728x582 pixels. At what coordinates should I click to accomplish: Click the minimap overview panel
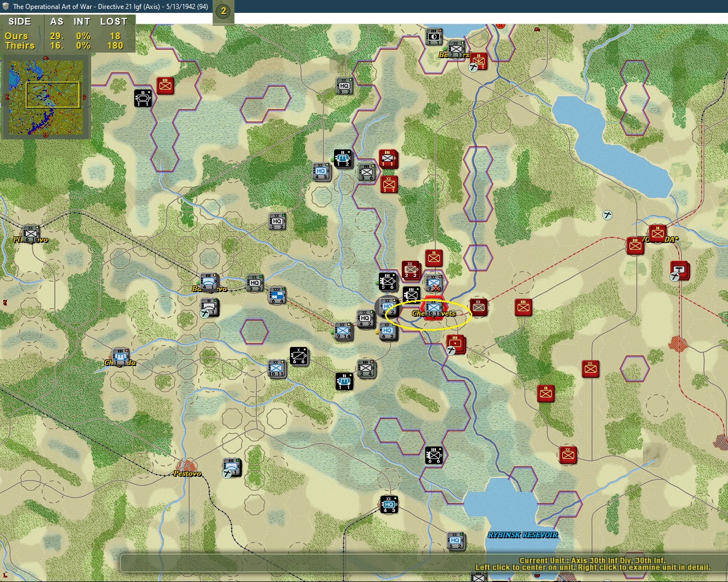[46, 97]
